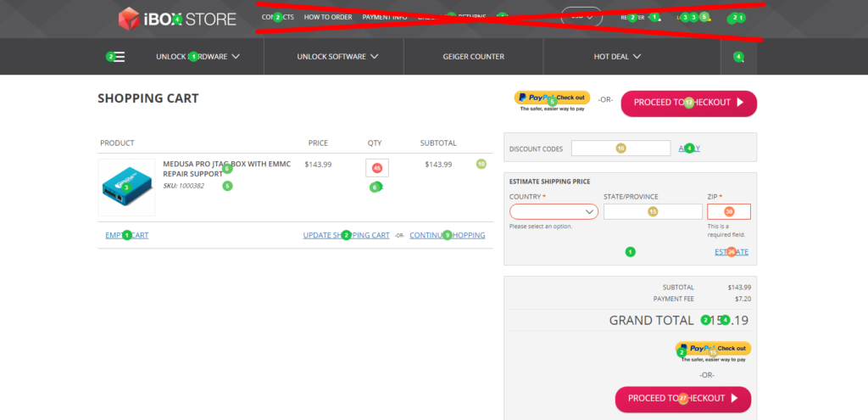Focus the State/Province input field
This screenshot has height=420, width=868.
(653, 211)
